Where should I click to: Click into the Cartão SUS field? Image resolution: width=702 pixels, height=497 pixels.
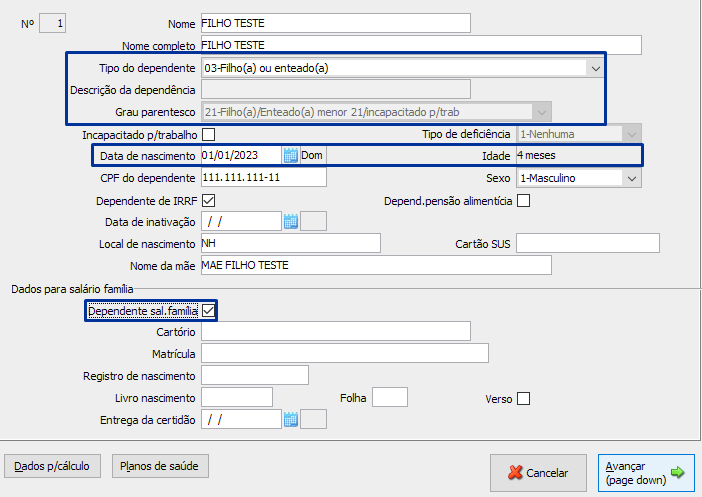[x=587, y=243]
